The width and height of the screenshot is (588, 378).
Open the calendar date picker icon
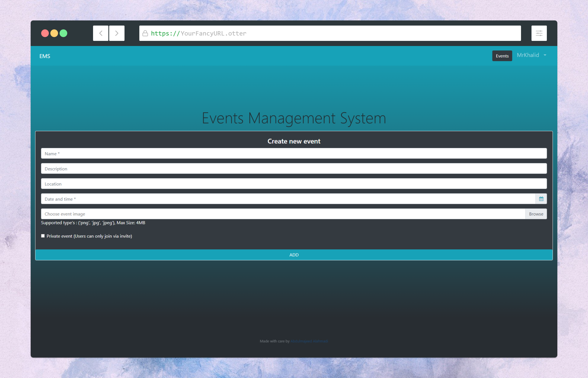pos(541,199)
